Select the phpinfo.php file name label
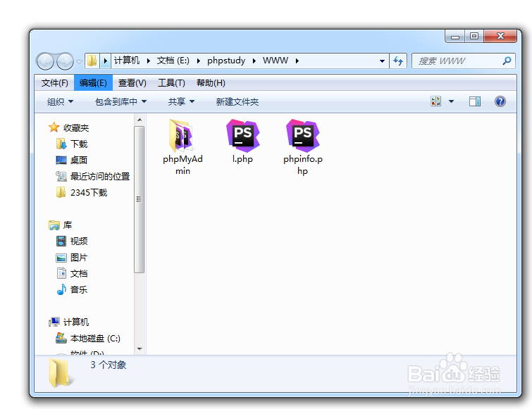The height and width of the screenshot is (409, 532). tap(303, 165)
